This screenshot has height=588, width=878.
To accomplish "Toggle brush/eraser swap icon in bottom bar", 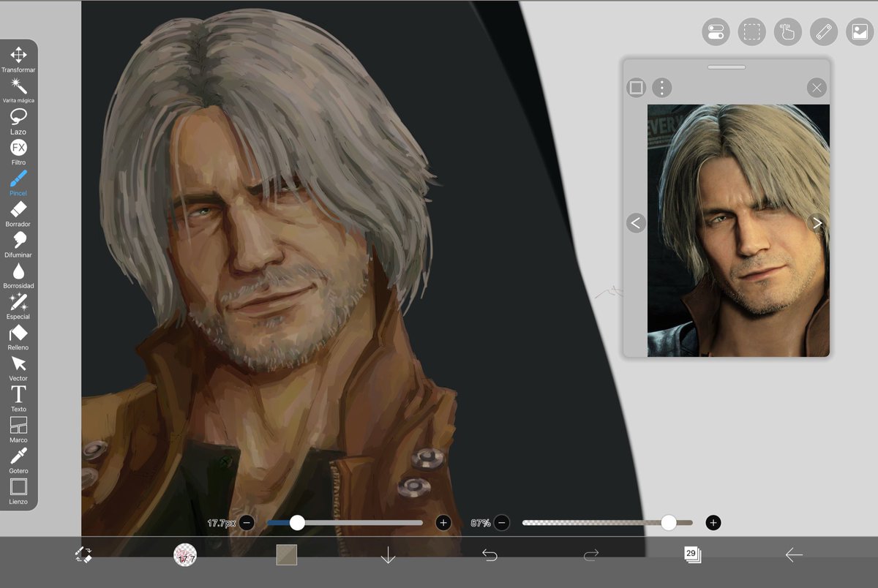I will tap(83, 555).
